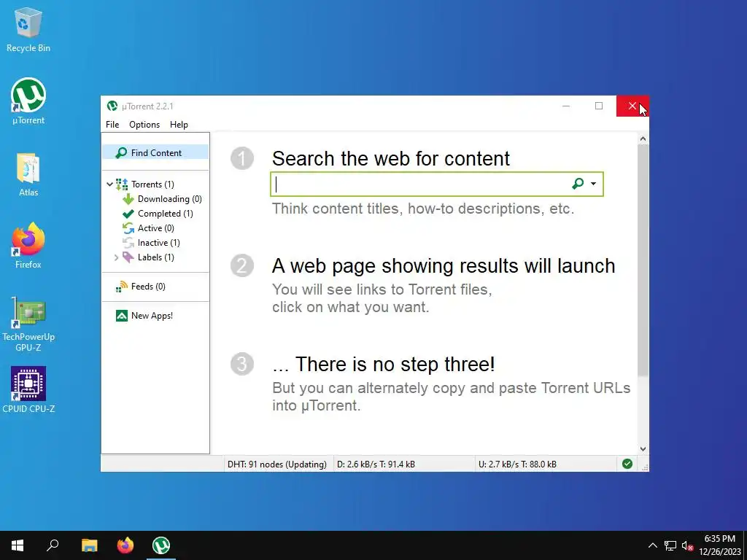Open the Help menu
Viewport: 747px width, 560px height.
[x=179, y=125]
